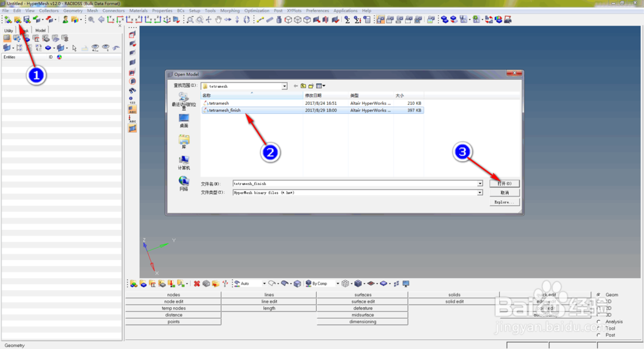This screenshot has height=349, width=644.
Task: Click the solid edit panel button
Action: [454, 301]
